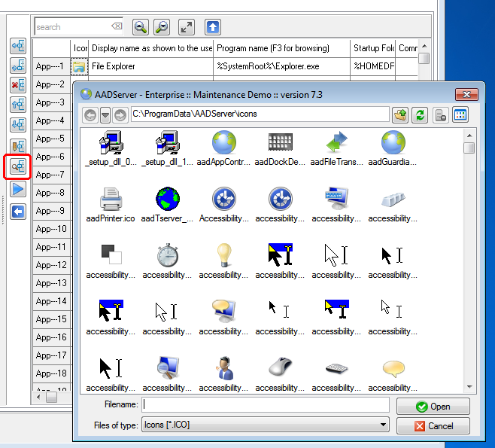Expand the Files of type dropdown
This screenshot has height=448, width=495.
click(384, 425)
